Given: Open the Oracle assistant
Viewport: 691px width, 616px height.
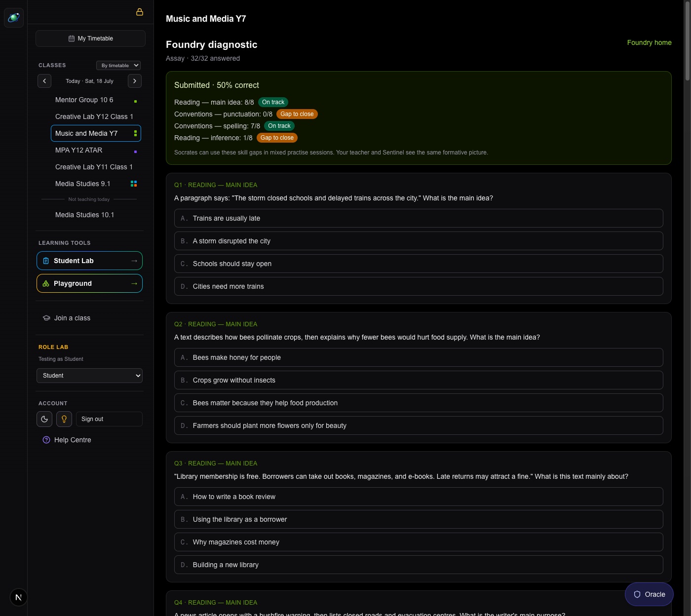Looking at the screenshot, I should coord(649,594).
